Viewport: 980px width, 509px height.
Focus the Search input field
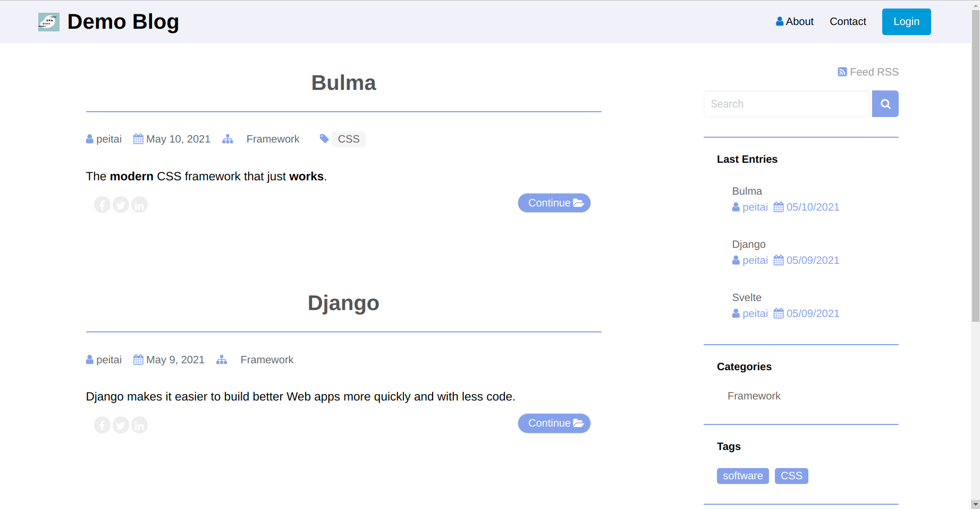coord(786,104)
